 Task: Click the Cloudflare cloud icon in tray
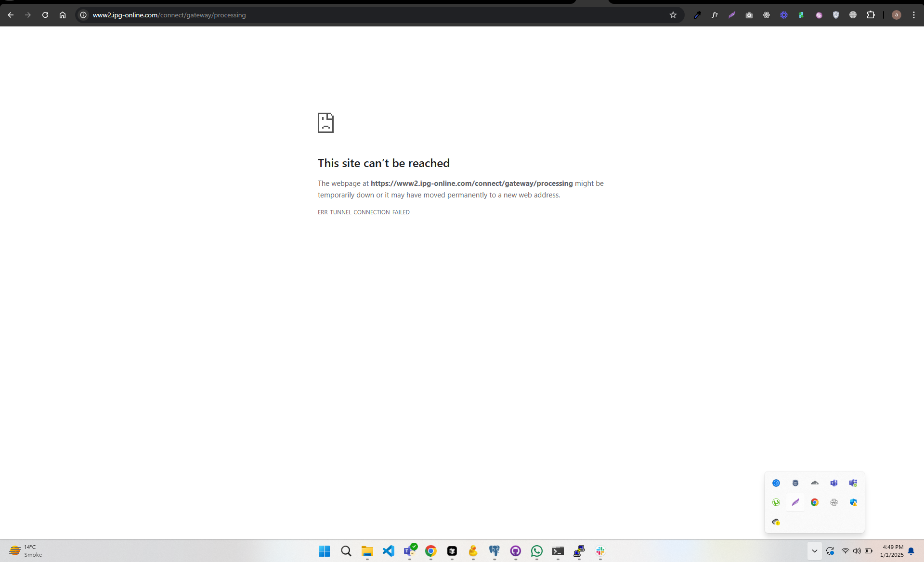click(815, 483)
